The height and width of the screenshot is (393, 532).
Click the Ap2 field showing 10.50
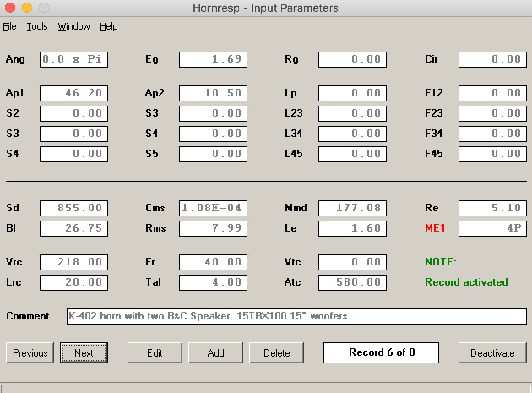coord(213,93)
